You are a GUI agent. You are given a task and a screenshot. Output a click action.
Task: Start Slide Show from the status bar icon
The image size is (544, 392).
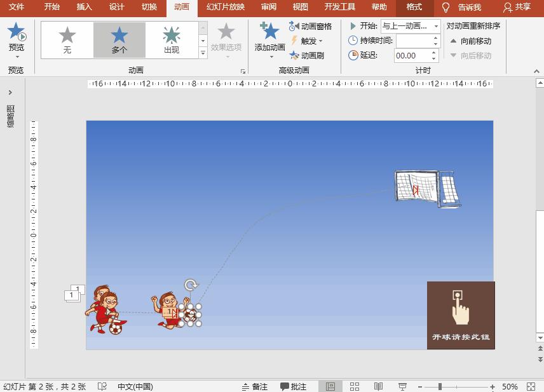pyautogui.click(x=402, y=386)
